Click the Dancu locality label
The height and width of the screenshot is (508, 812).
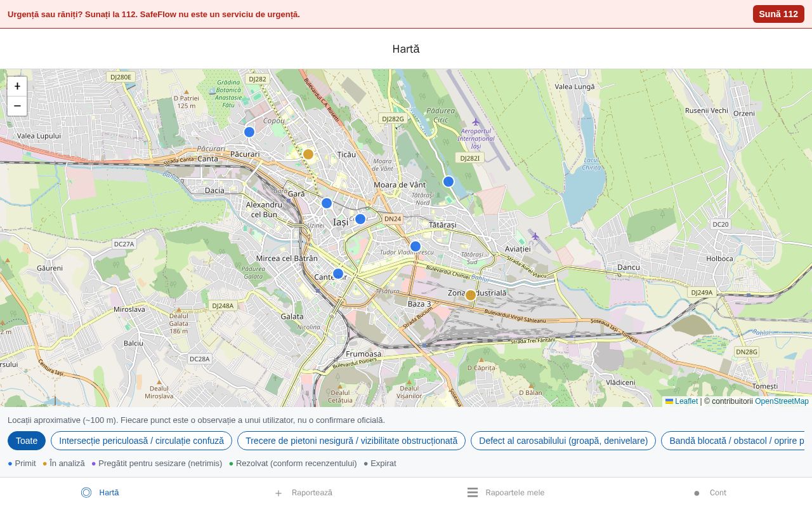pos(629,267)
